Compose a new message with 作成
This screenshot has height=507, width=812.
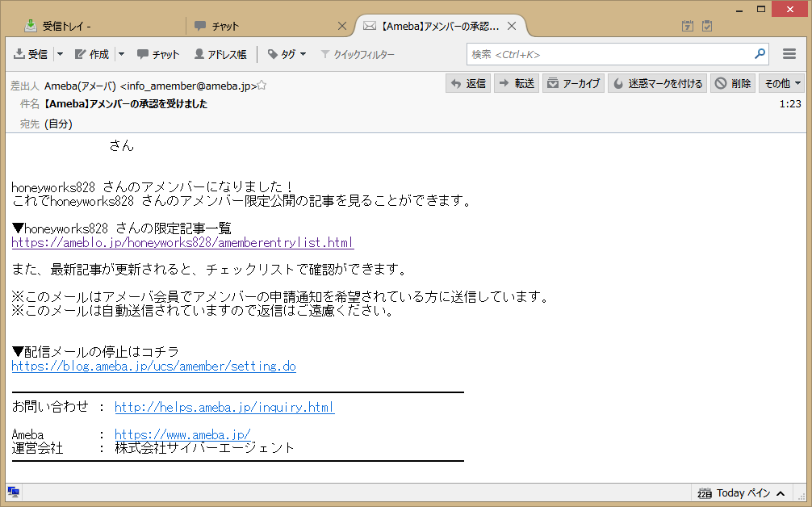pos(92,54)
